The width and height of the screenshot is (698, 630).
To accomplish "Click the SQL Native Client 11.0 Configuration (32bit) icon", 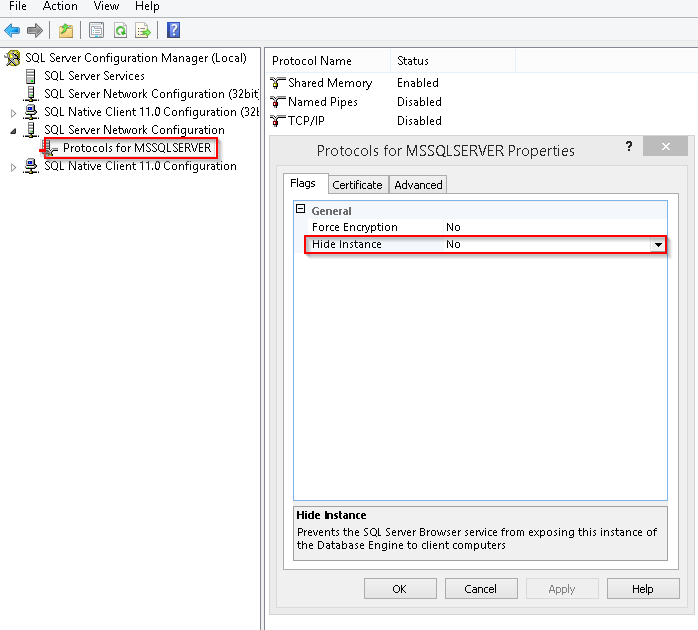I will [30, 112].
